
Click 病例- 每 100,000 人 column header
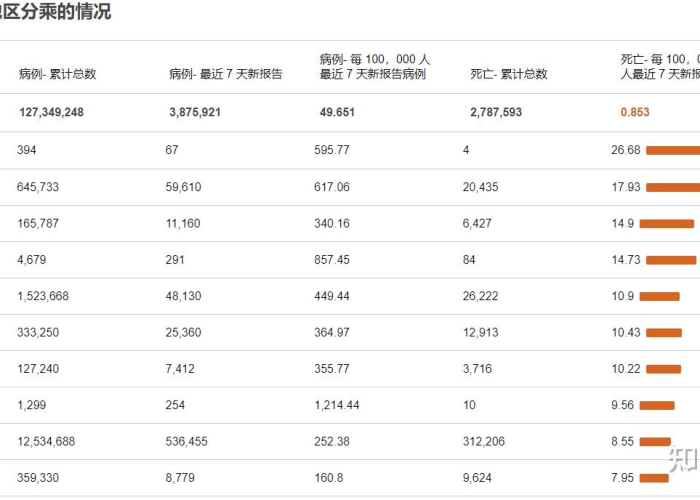[x=375, y=67]
